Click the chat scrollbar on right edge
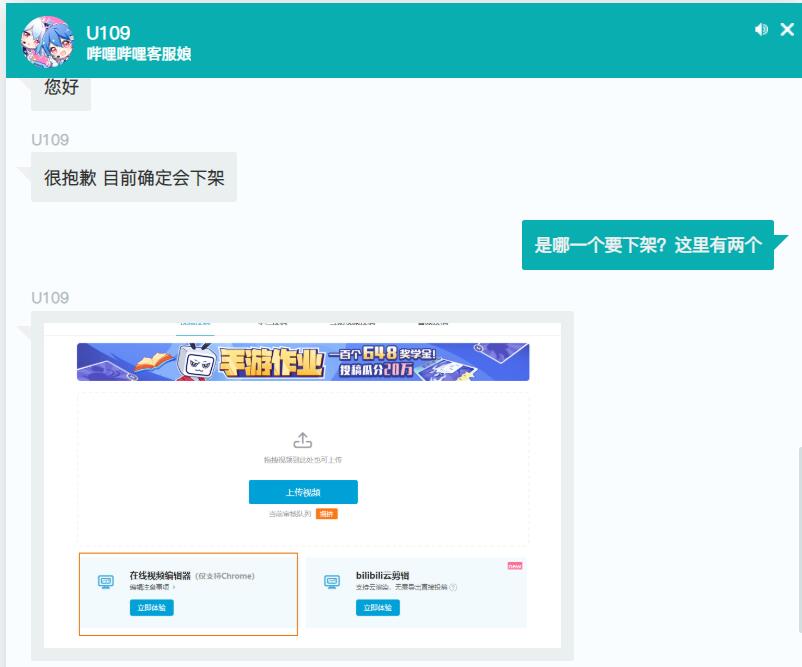The image size is (802, 667). (799, 540)
